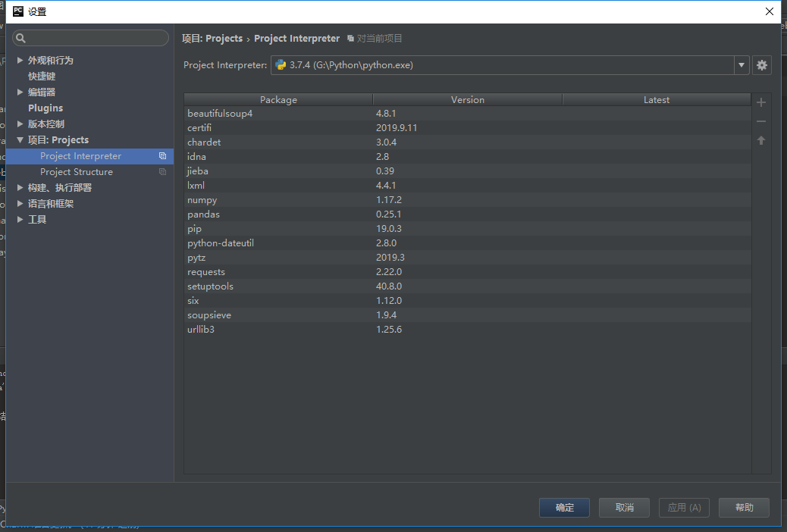Viewport: 787px width, 532px height.
Task: Select the certifi package row
Action: [467, 128]
